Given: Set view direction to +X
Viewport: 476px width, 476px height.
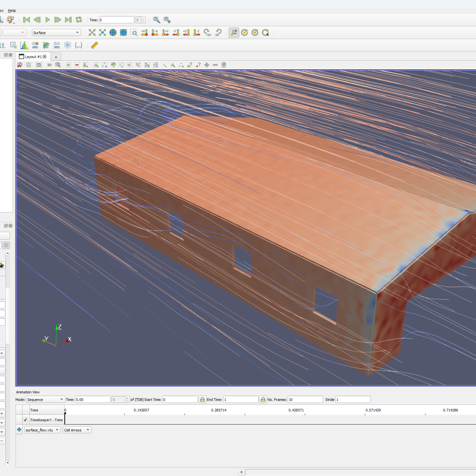Looking at the screenshot, I should tap(144, 32).
